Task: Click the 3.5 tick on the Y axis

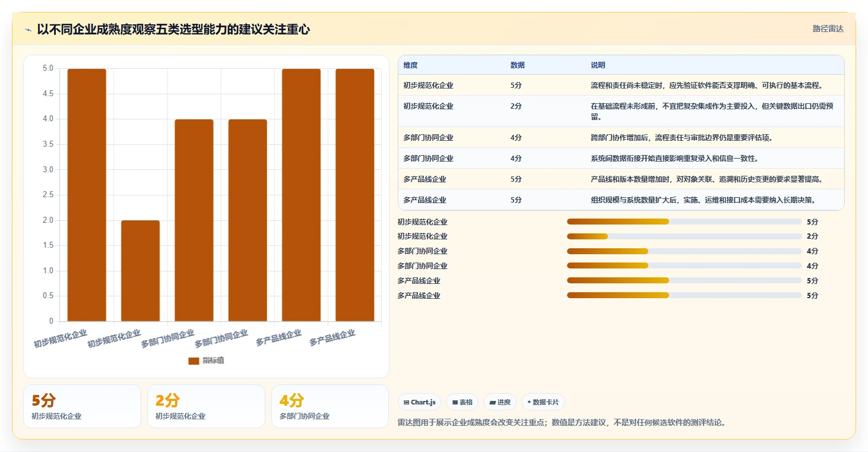Action: coord(47,144)
